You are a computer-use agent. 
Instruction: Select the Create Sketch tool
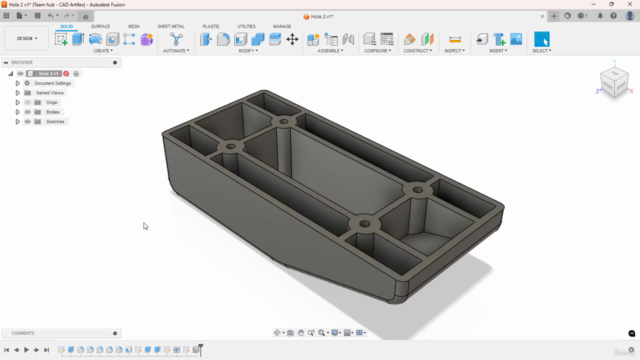(61, 39)
